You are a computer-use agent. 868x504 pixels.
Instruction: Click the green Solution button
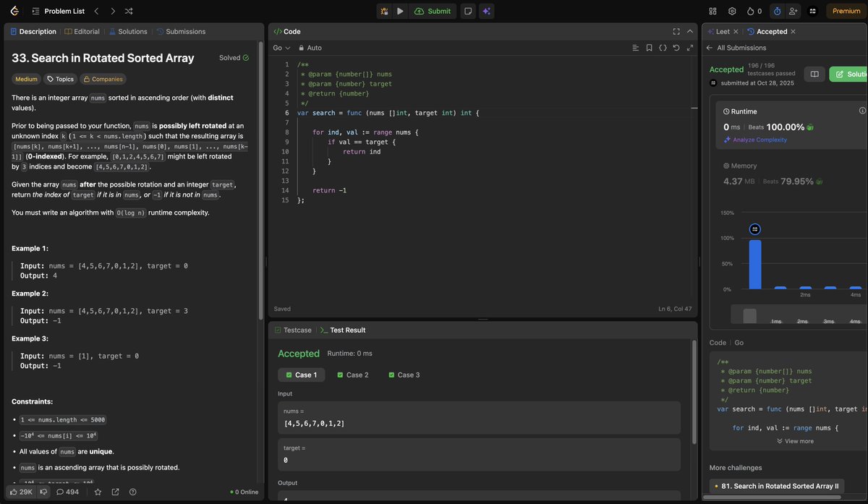(x=848, y=74)
